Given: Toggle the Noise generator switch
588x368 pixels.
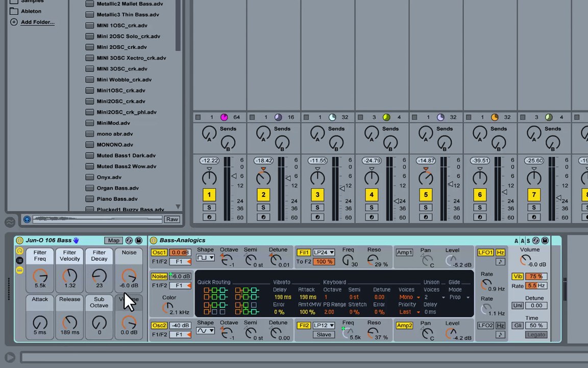Looking at the screenshot, I should coord(159,276).
